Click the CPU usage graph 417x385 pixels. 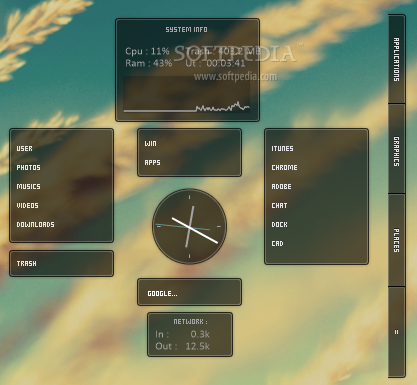tap(187, 95)
